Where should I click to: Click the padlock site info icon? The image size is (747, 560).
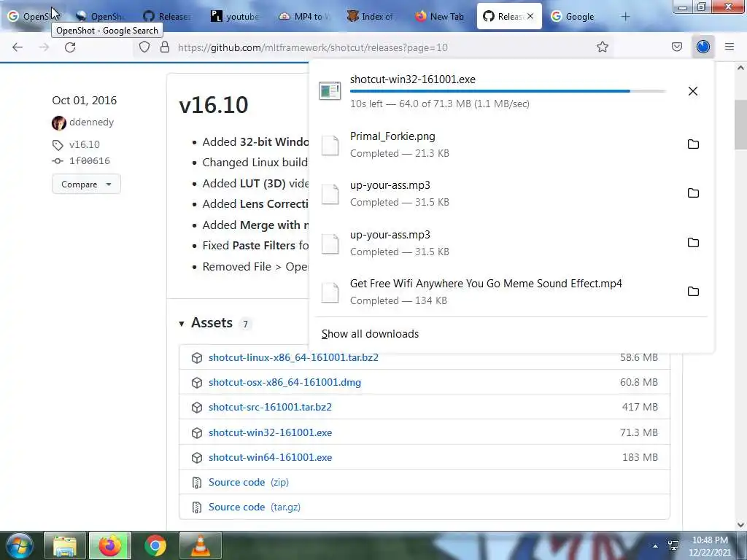[x=165, y=47]
